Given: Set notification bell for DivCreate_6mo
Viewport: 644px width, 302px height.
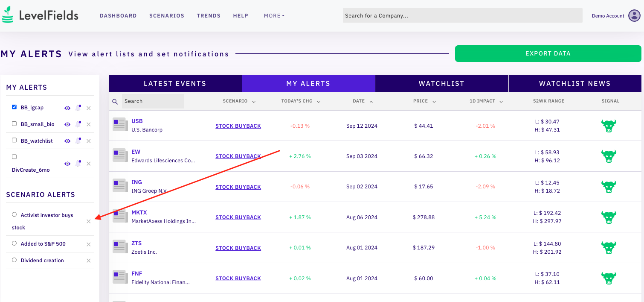Looking at the screenshot, I should click(78, 163).
